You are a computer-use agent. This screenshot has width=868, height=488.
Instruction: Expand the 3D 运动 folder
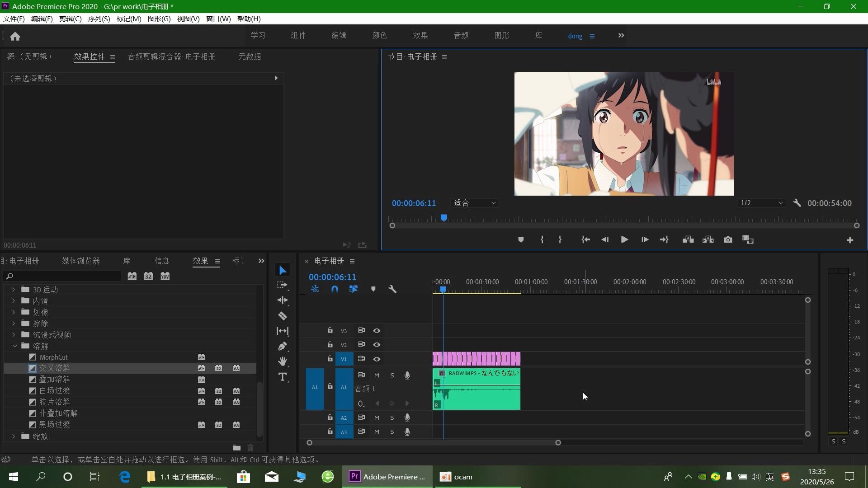tap(14, 290)
